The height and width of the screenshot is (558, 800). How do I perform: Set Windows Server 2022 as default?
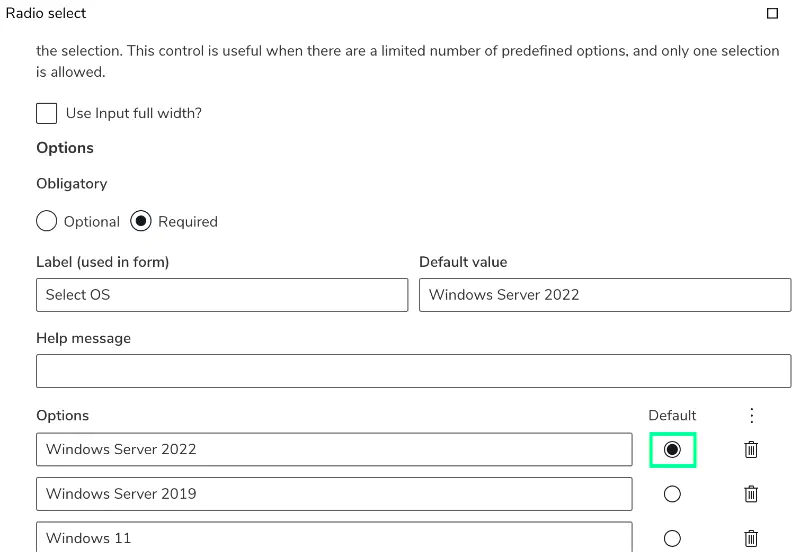(x=672, y=449)
